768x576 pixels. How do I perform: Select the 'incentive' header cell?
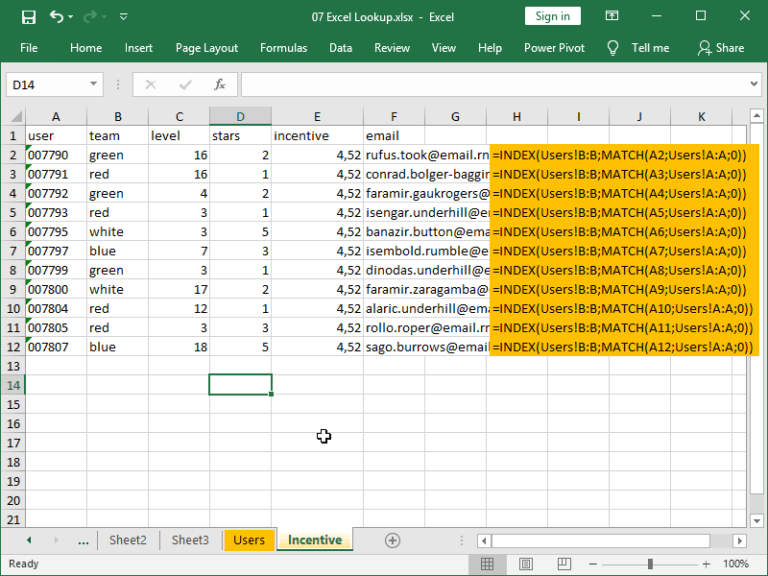coord(317,136)
